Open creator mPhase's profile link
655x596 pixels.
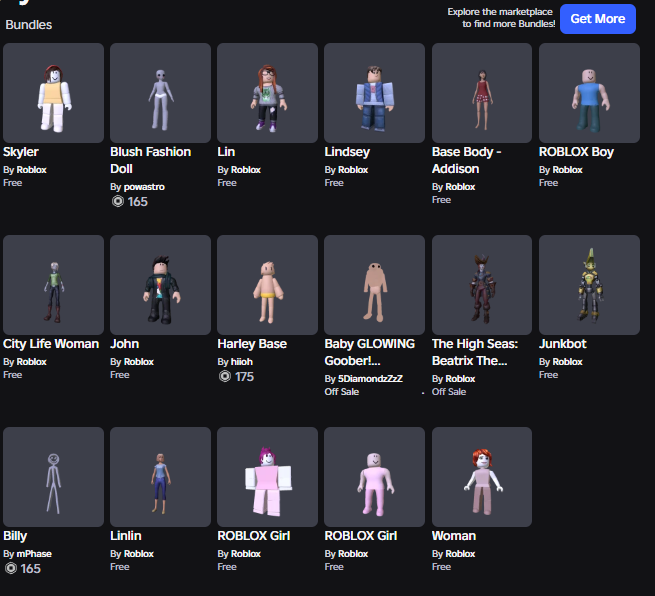click(34, 554)
